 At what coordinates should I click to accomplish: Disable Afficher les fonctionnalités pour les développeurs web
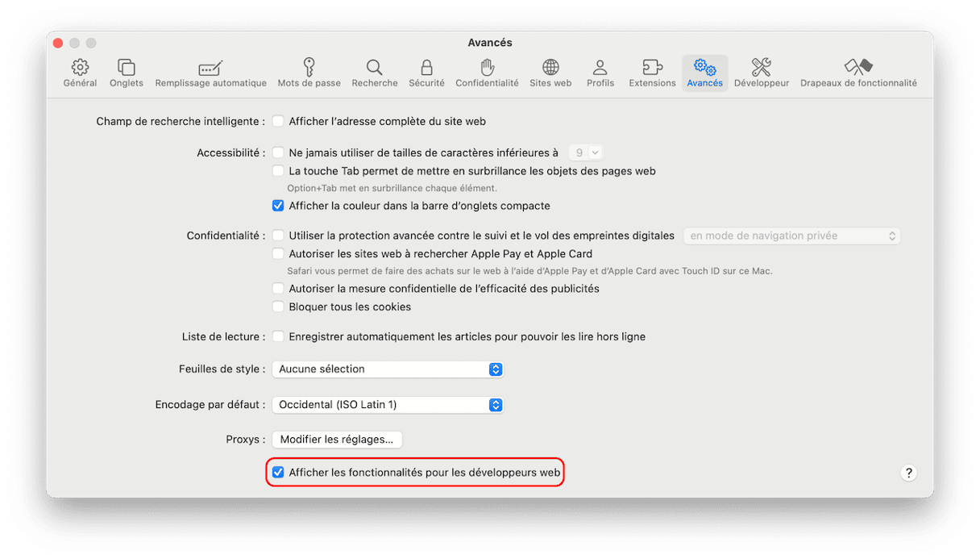tap(278, 473)
